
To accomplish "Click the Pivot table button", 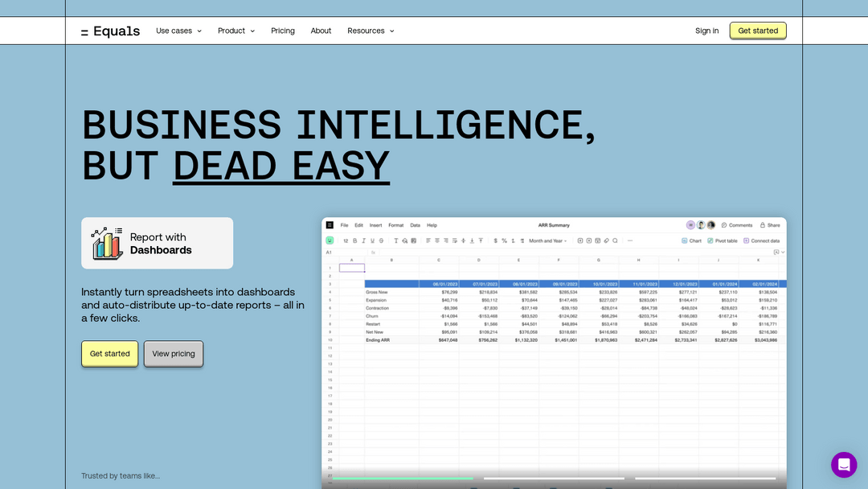I will (723, 241).
